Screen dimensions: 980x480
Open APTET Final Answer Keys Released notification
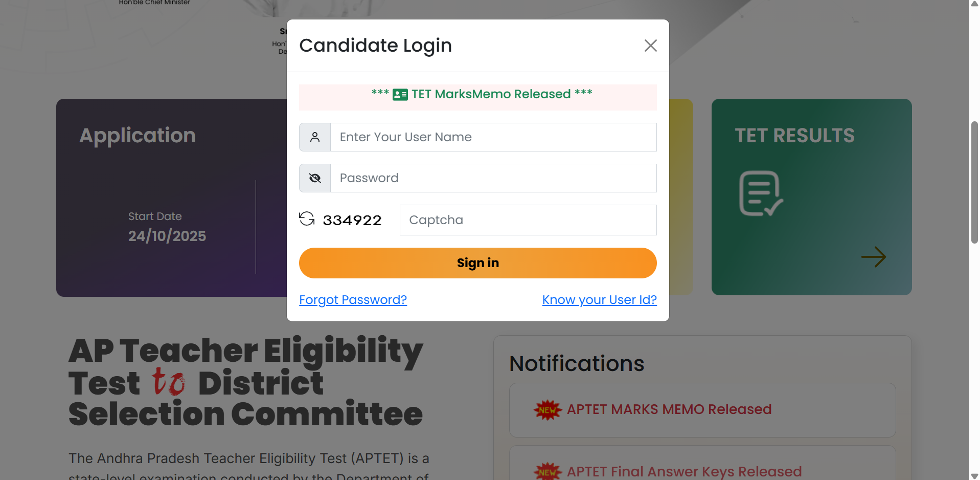[684, 471]
